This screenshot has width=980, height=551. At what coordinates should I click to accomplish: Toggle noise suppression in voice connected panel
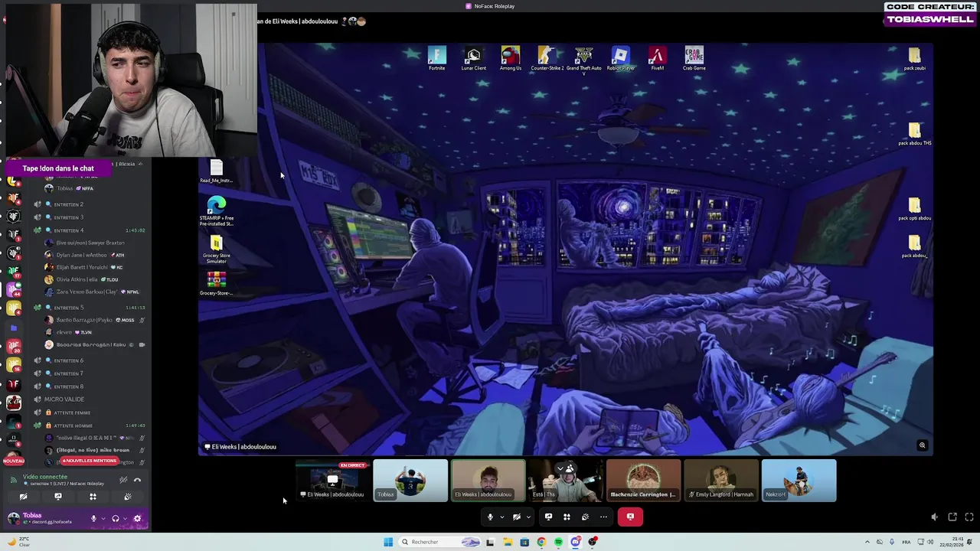click(123, 480)
